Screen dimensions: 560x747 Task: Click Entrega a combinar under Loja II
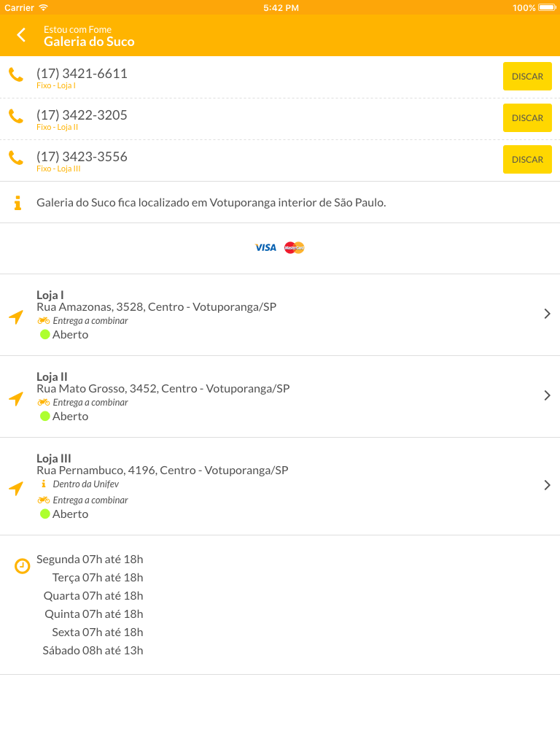pos(90,403)
